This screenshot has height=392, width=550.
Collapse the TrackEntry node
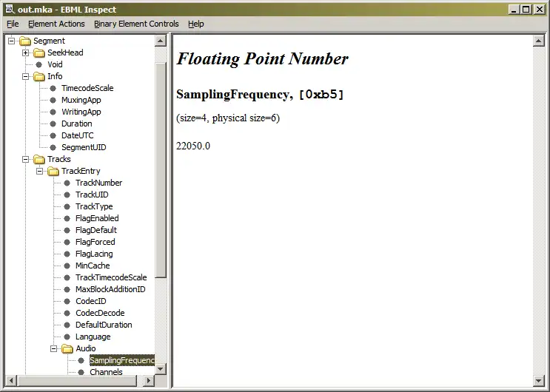[x=40, y=171]
